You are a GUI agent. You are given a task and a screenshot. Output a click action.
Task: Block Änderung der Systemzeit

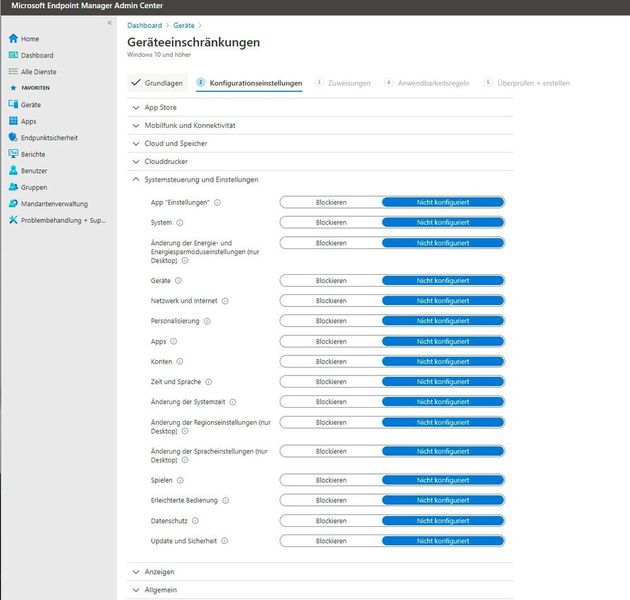[331, 402]
